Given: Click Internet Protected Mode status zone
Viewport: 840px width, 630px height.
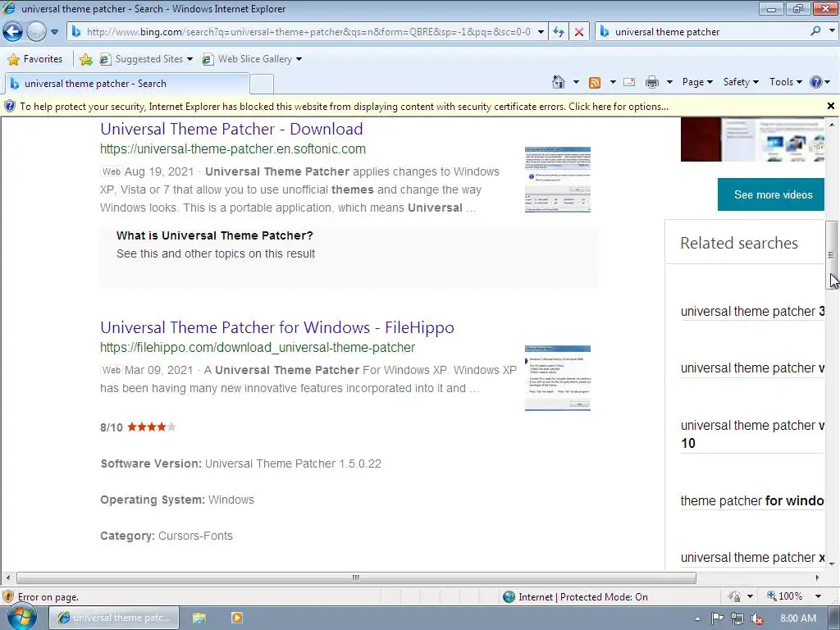Looking at the screenshot, I should click(576, 597).
